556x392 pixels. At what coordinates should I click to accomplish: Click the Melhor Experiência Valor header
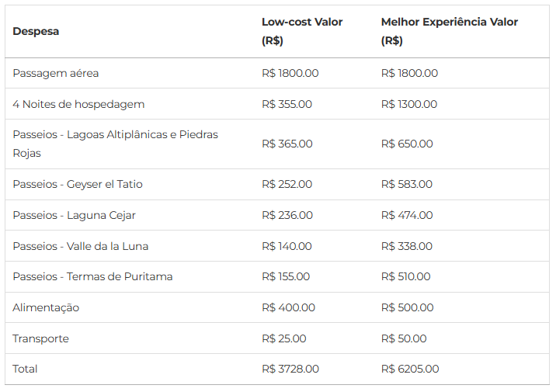[450, 31]
